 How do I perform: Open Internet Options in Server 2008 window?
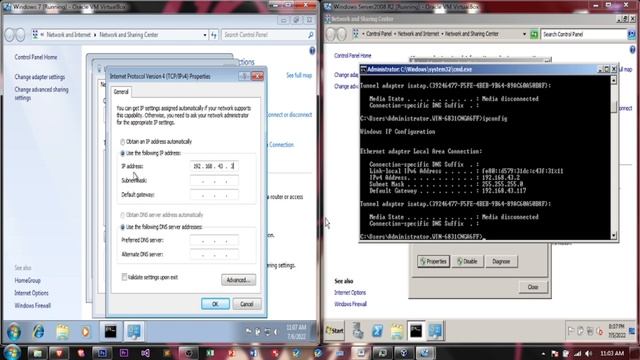350,293
